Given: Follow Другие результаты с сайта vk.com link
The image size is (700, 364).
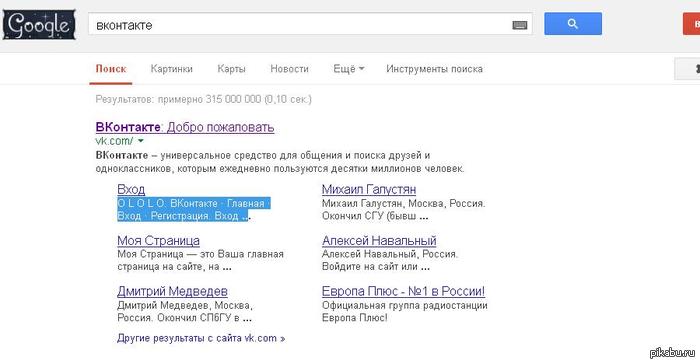Looking at the screenshot, I should (x=201, y=338).
